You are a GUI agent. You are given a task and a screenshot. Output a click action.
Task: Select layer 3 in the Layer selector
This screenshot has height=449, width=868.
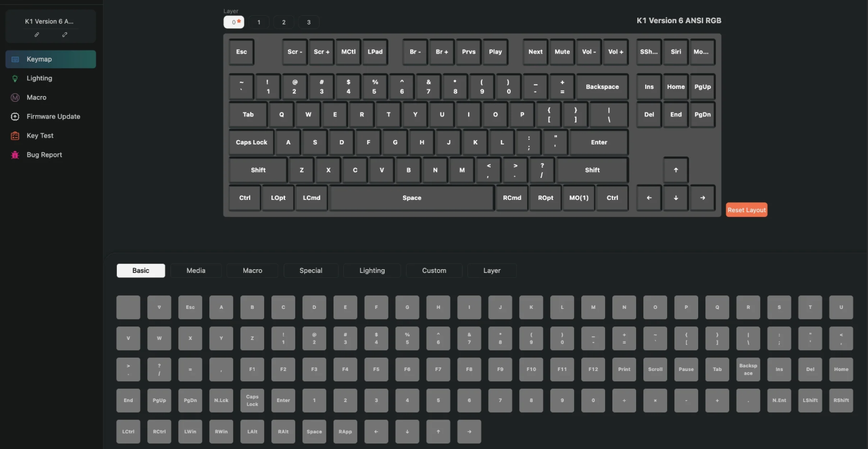pos(309,23)
